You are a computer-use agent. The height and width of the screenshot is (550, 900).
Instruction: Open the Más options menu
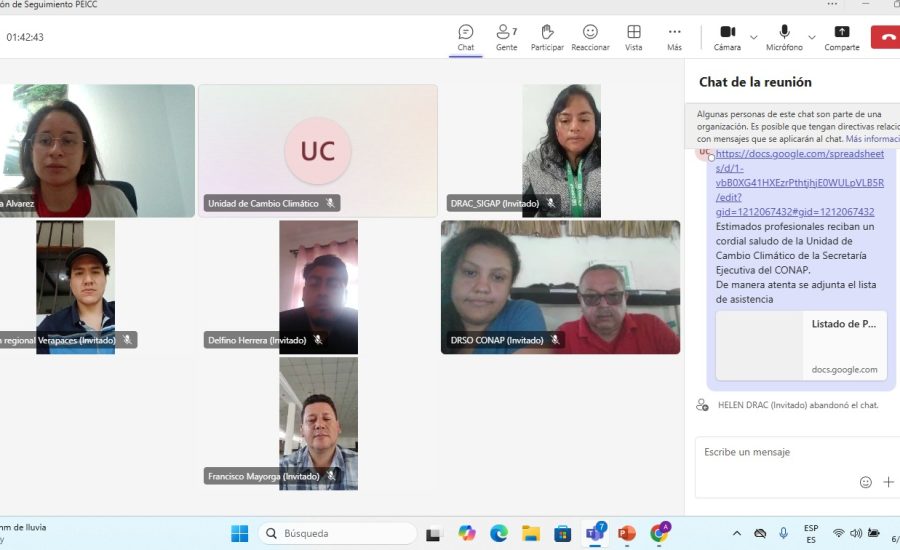tap(675, 37)
